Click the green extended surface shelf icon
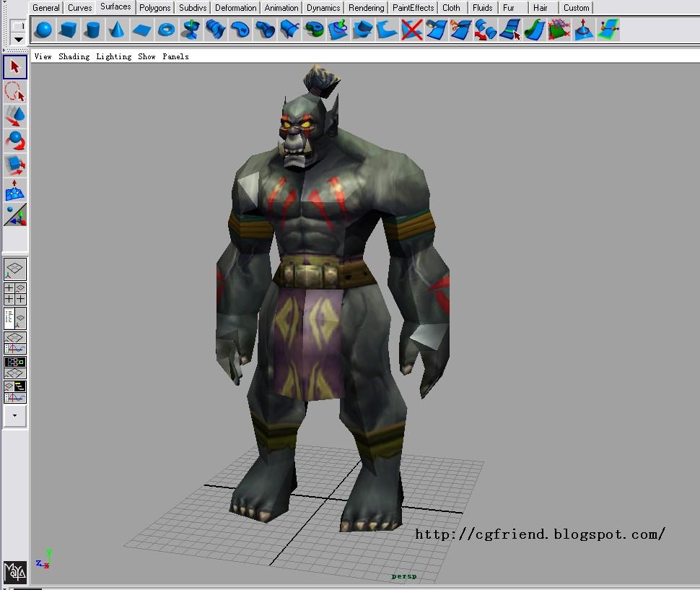This screenshot has width=700, height=590. tap(534, 30)
